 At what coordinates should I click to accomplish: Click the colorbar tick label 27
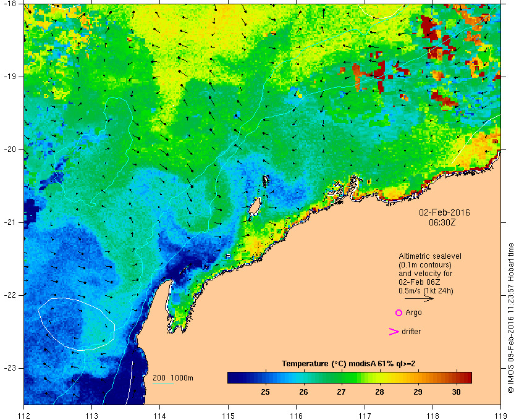click(x=341, y=392)
